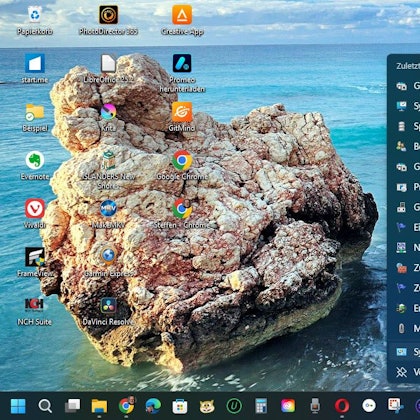Select the 'B' user accounts jump list entry

coord(405,147)
